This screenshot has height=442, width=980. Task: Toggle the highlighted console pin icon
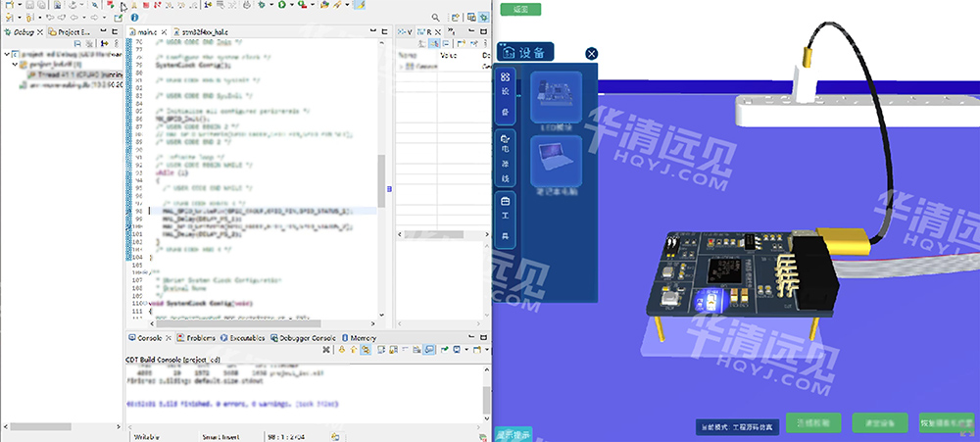429,349
